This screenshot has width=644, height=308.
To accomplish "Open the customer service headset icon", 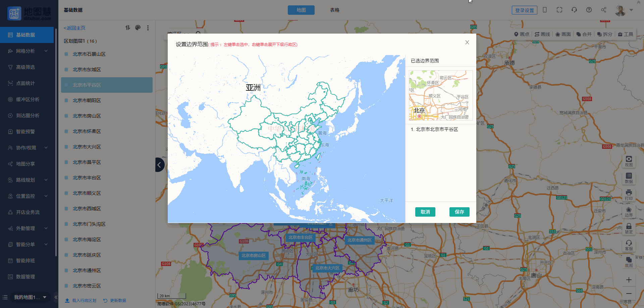I will click(x=574, y=10).
